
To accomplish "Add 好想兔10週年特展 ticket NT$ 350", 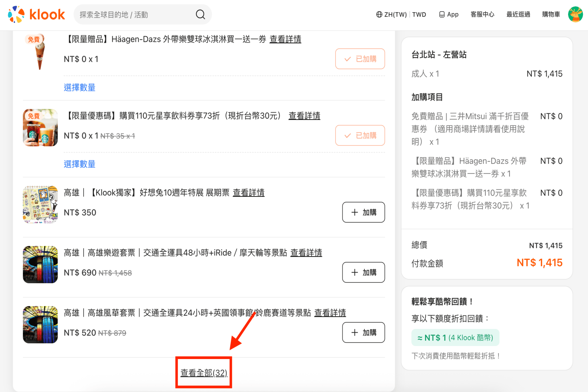I will [364, 212].
